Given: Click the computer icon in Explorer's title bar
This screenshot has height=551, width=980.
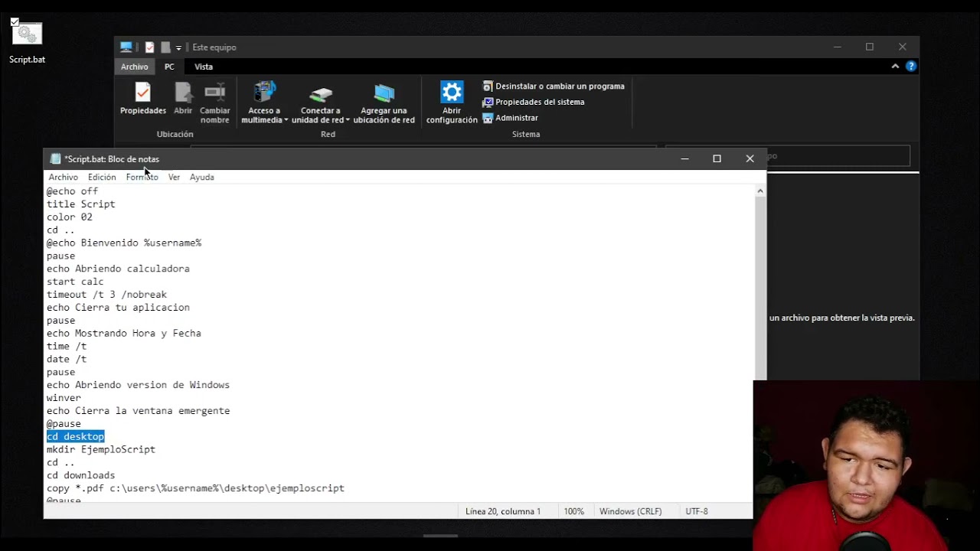Looking at the screenshot, I should click(x=126, y=47).
